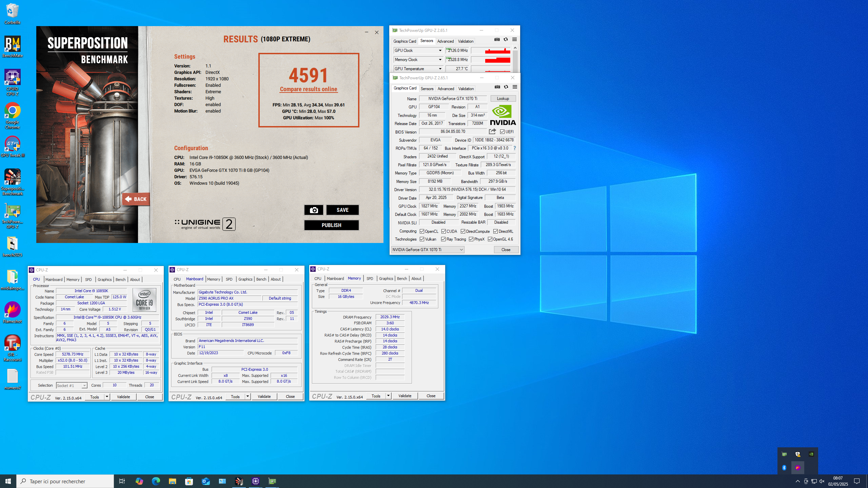Open hamburger menu in GPU-Z Graphics Card window
Screen dimensions: 868x488
(515, 87)
